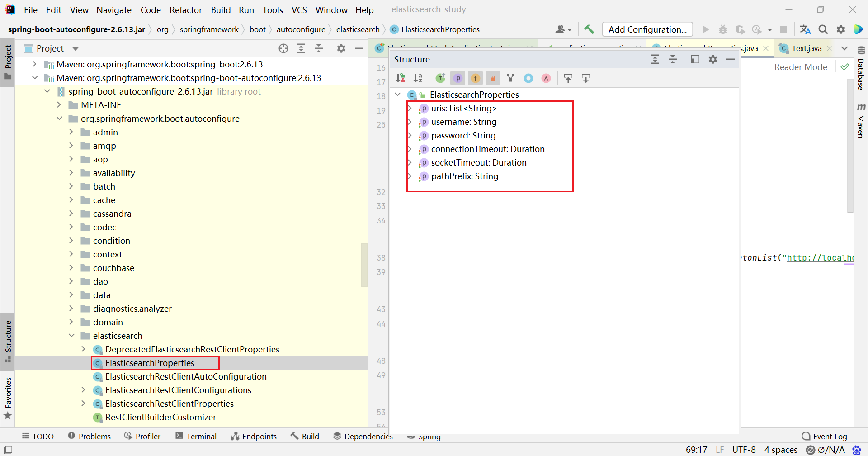The image size is (868, 456).
Task: Click Sort by Visibility in Structure toolbar
Action: [x=400, y=78]
